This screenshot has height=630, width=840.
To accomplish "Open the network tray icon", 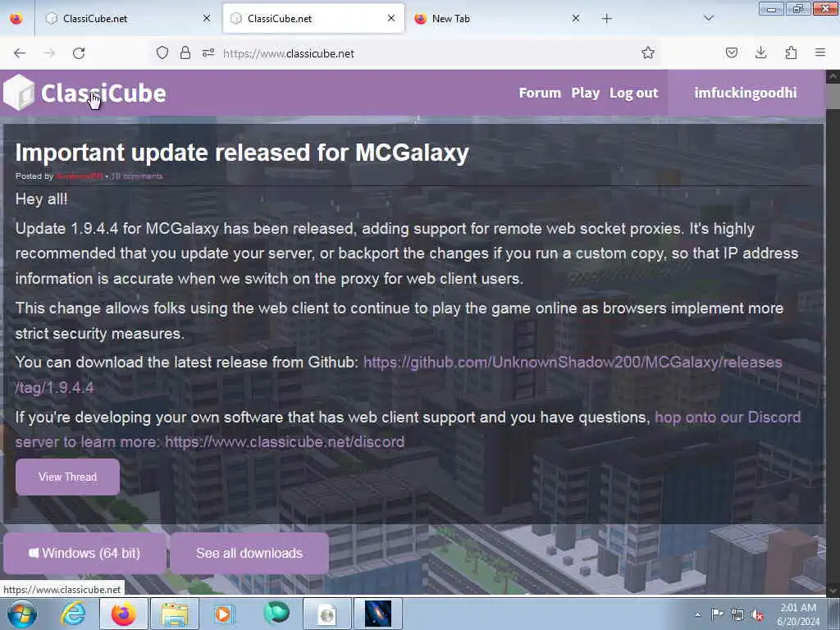I will (737, 614).
